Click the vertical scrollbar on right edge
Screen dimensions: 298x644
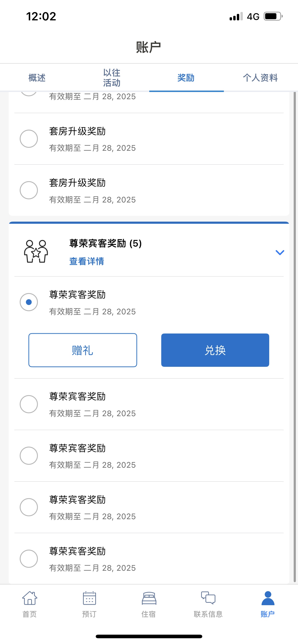(295, 338)
